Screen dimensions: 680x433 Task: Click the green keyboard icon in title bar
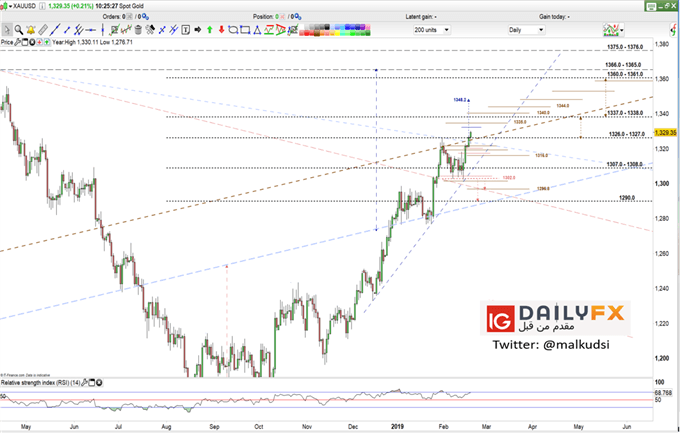(651, 6)
